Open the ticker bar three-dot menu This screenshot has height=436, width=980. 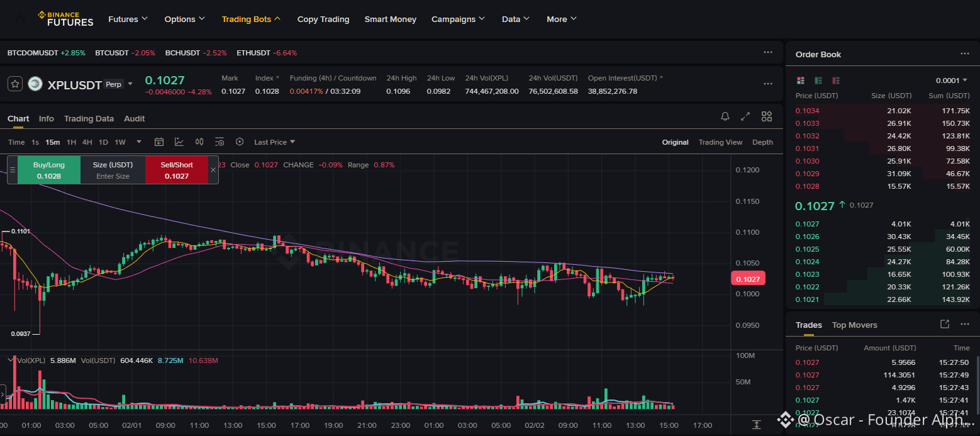point(768,53)
